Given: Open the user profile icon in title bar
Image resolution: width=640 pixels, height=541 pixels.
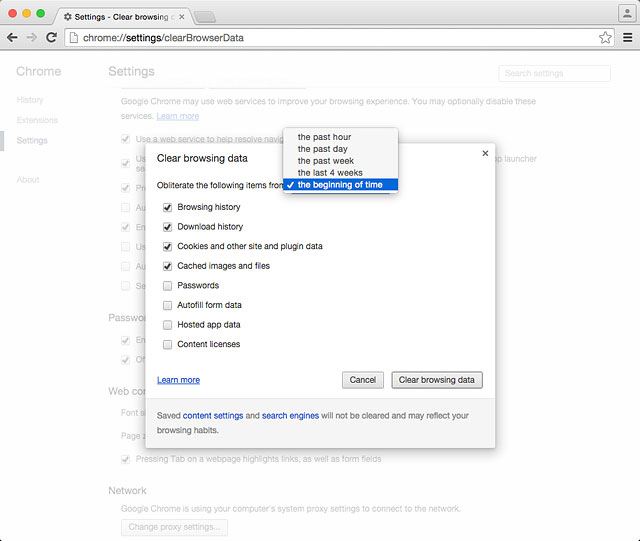Looking at the screenshot, I should (x=627, y=13).
